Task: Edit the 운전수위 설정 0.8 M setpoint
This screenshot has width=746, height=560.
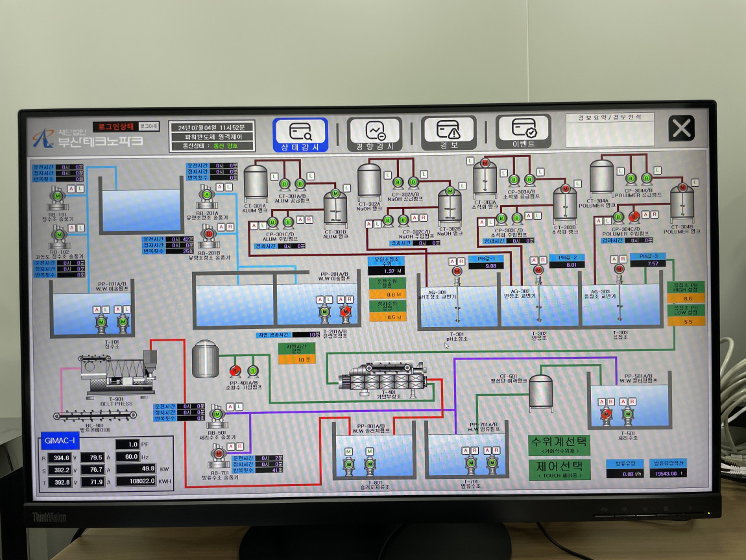Action: tap(388, 295)
